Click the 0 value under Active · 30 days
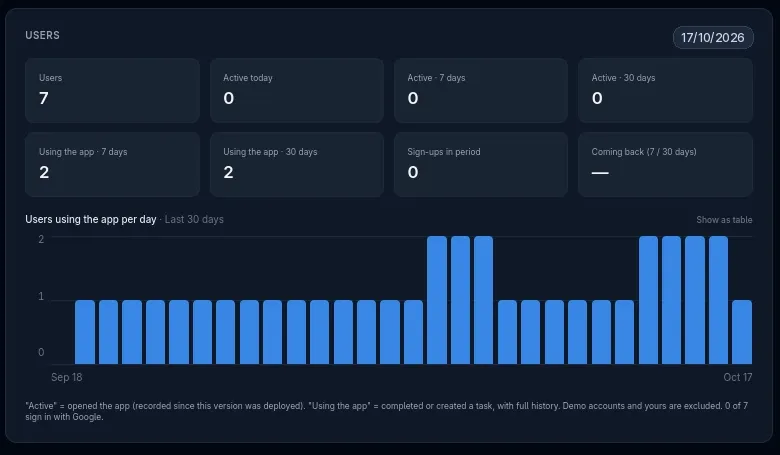This screenshot has height=455, width=780. (597, 98)
